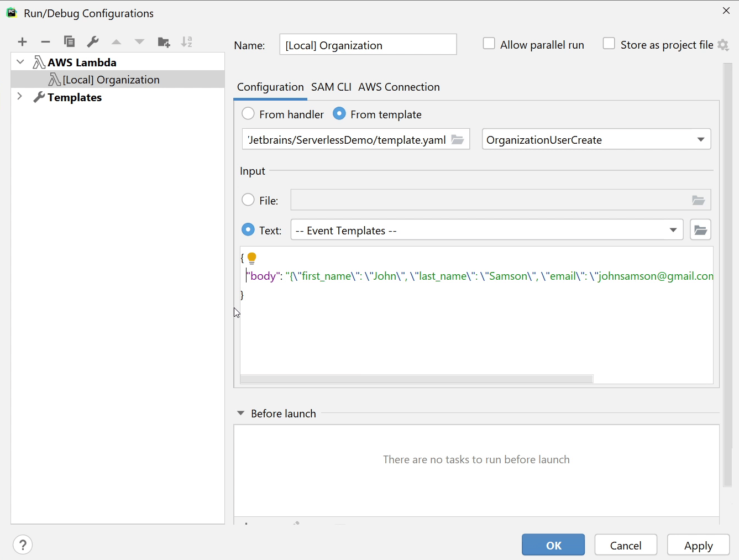Viewport: 739px width, 560px height.
Task: Switch to the SAM CLI tab
Action: (x=331, y=87)
